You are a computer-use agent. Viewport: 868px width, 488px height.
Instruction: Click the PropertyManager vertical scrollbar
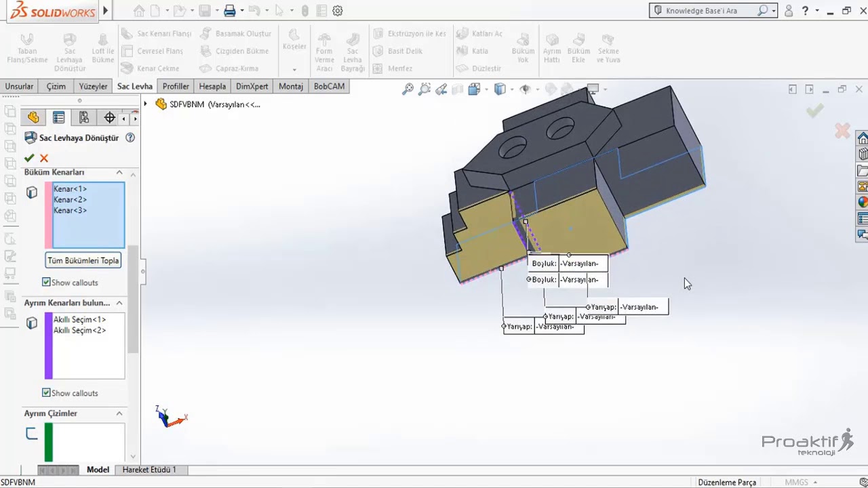coord(134,298)
